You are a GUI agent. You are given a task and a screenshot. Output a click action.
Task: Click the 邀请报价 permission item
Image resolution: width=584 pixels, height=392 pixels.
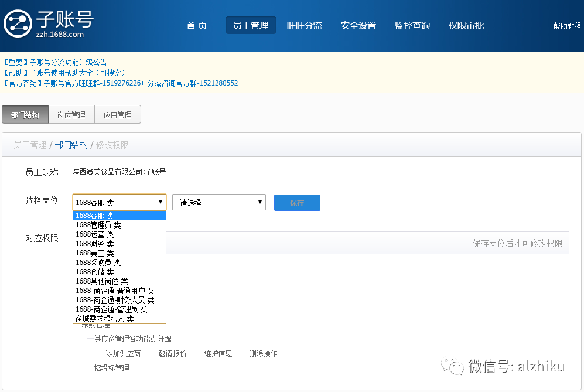point(172,353)
